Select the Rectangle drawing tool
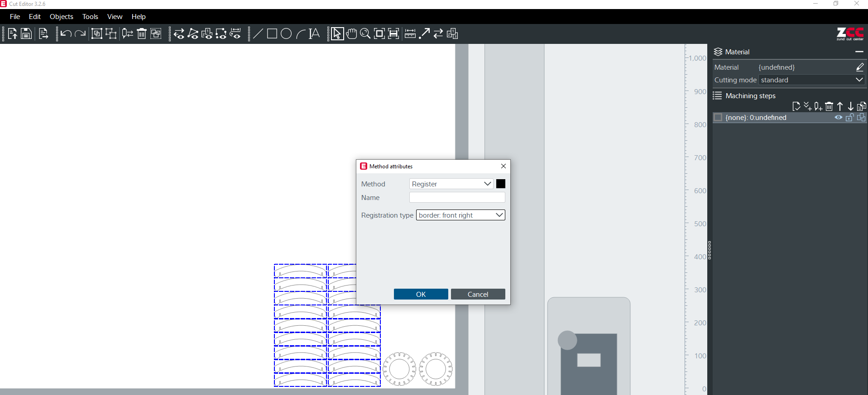 (272, 33)
